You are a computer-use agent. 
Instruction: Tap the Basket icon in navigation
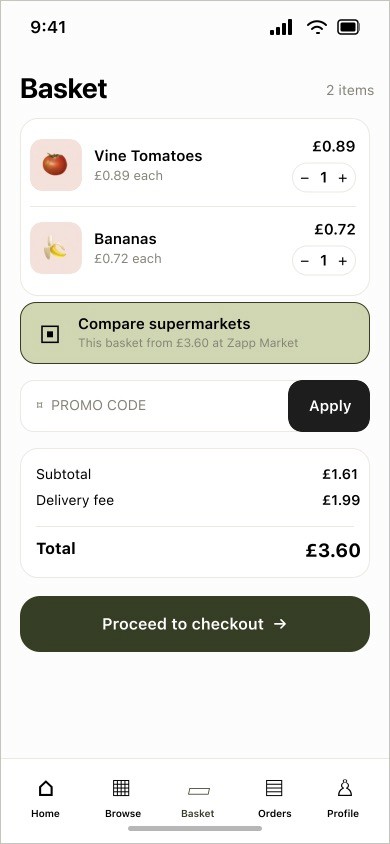(x=198, y=791)
